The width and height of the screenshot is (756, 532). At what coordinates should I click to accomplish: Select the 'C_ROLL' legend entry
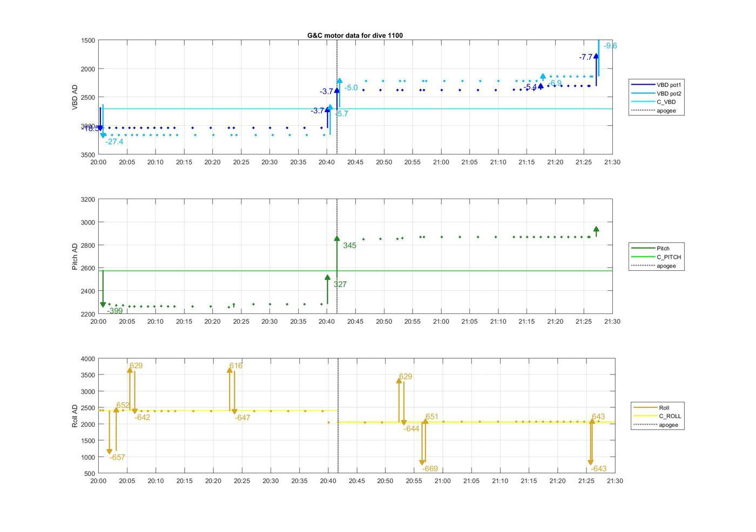pyautogui.click(x=657, y=416)
